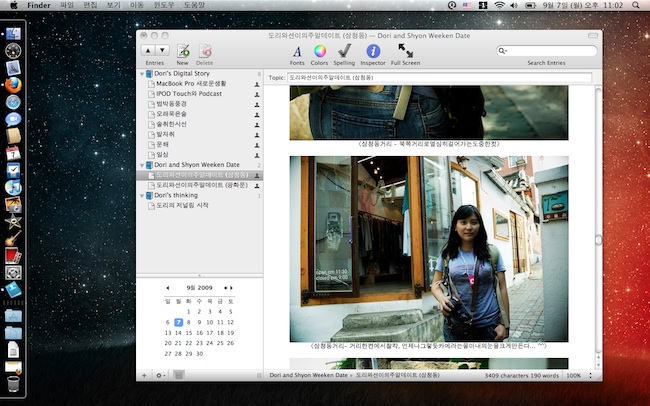Open the 도리의 저널링 시작 entry
Screen dimensions: 650x406
[x=182, y=205]
